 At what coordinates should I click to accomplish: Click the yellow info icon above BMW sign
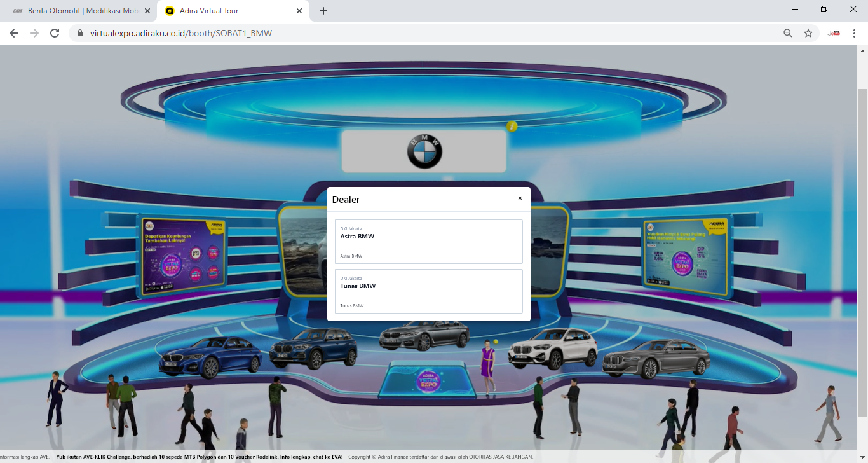512,127
